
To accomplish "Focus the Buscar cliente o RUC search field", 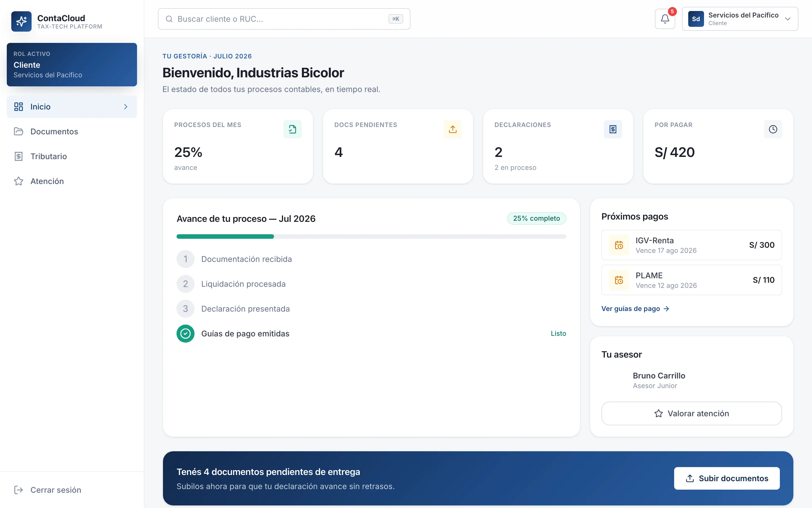I will [284, 19].
